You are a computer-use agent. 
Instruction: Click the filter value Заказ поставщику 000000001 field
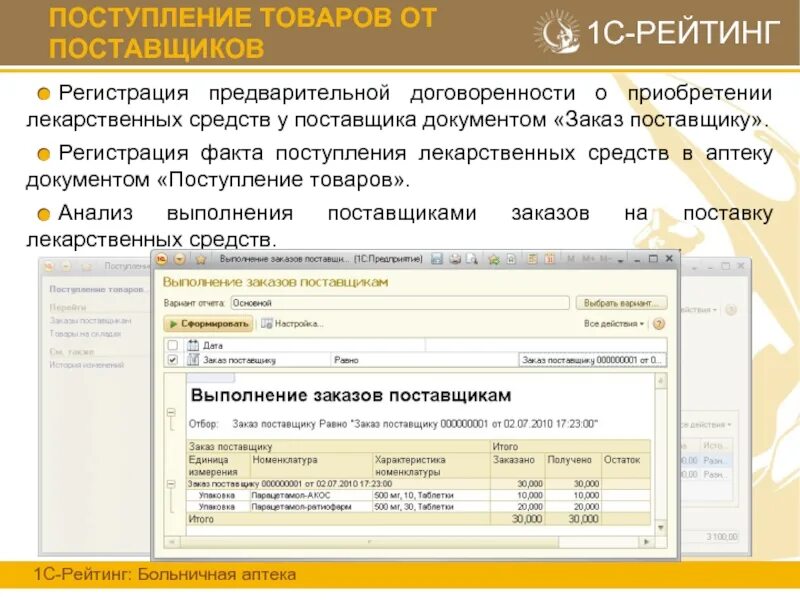592,360
